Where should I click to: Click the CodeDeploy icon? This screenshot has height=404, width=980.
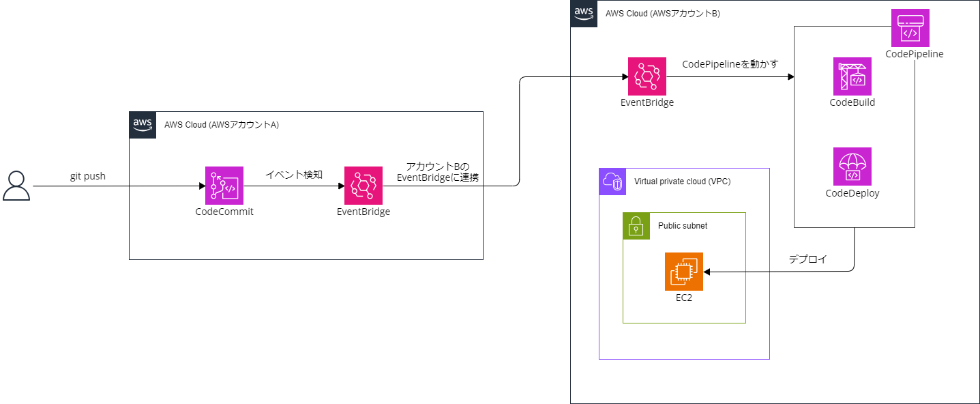(852, 166)
